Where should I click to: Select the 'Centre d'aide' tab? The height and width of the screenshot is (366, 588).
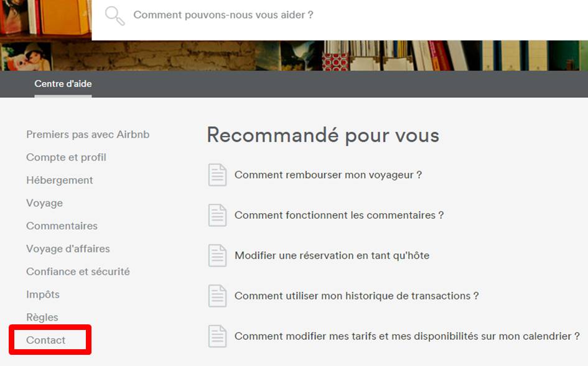(63, 84)
